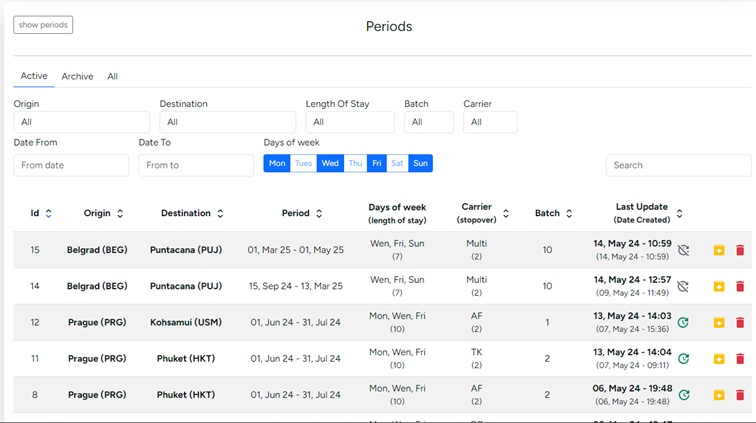Open the Length Of Stay dropdown
This screenshot has height=423, width=756.
pos(349,122)
